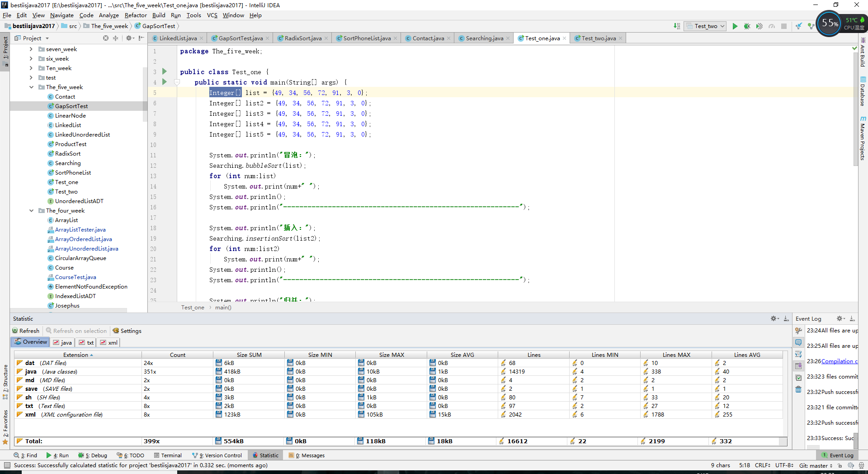Open the Favorites tool window on the left edge
This screenshot has height=474, width=868.
point(5,427)
